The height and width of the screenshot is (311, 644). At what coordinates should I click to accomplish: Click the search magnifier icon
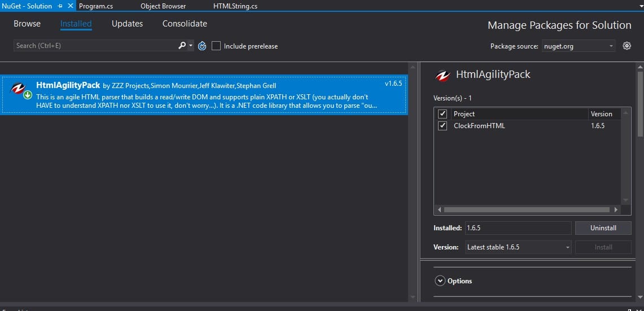click(x=182, y=46)
